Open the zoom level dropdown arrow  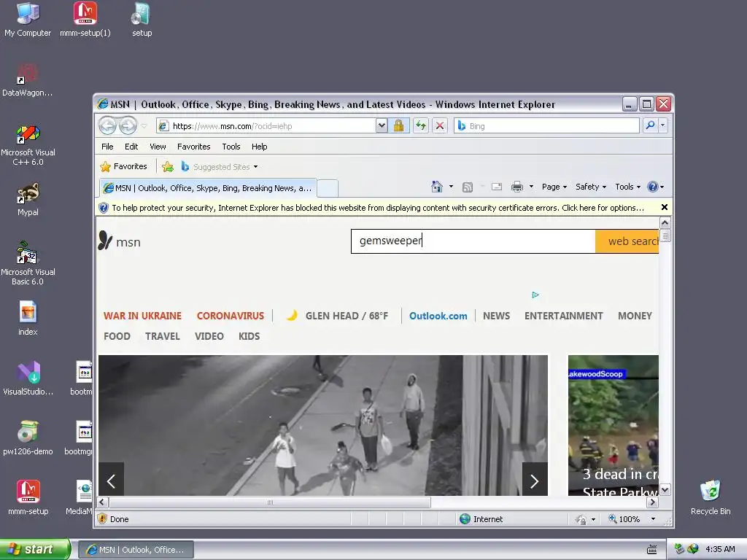653,519
